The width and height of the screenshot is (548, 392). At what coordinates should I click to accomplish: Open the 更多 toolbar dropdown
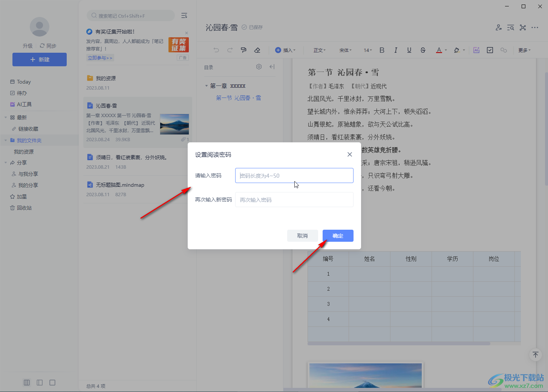click(x=524, y=50)
